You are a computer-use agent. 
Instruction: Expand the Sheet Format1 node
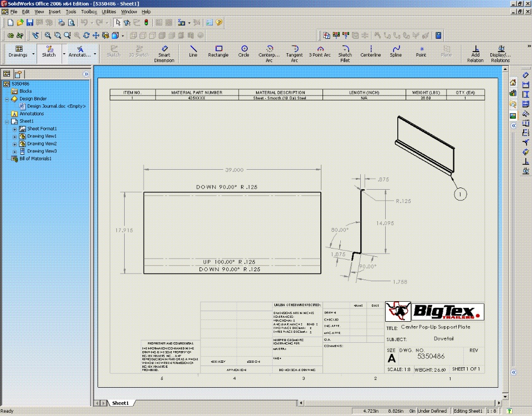click(x=14, y=129)
